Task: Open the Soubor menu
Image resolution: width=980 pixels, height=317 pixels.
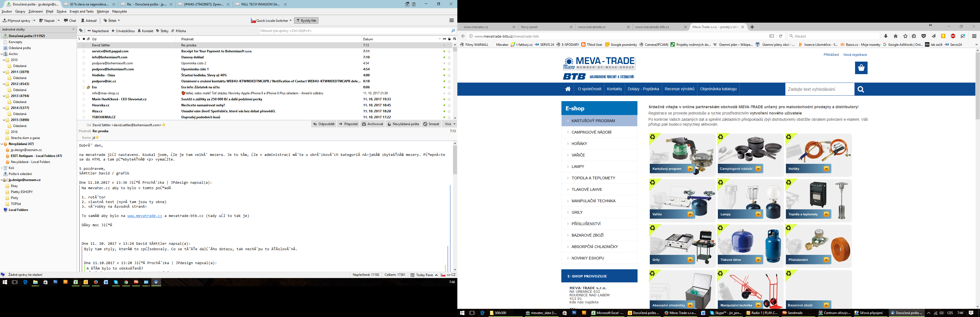Action: 7,11
